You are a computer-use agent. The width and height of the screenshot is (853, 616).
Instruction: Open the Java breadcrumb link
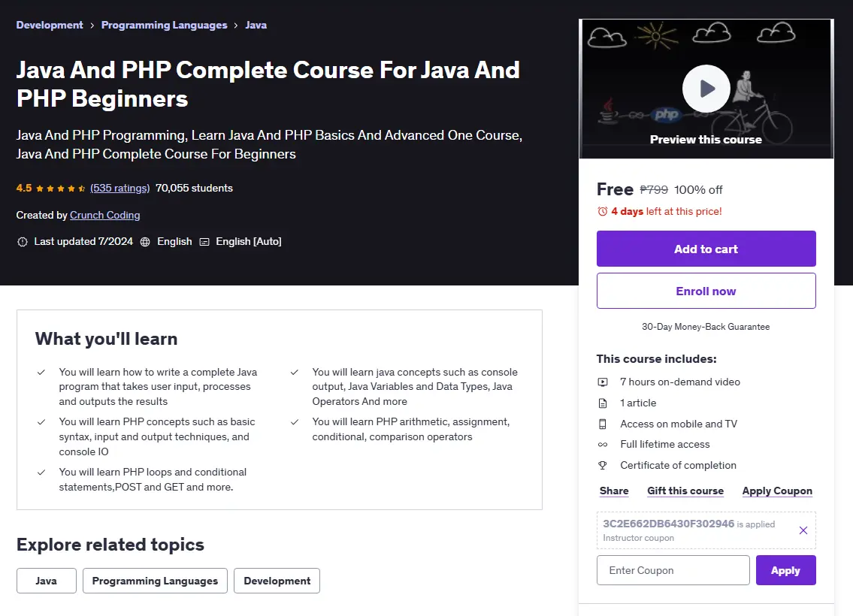click(x=256, y=25)
